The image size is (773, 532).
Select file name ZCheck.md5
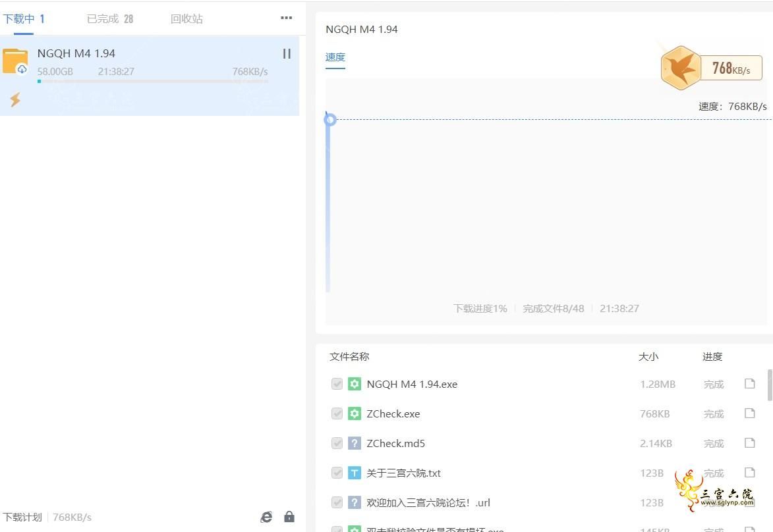(396, 443)
